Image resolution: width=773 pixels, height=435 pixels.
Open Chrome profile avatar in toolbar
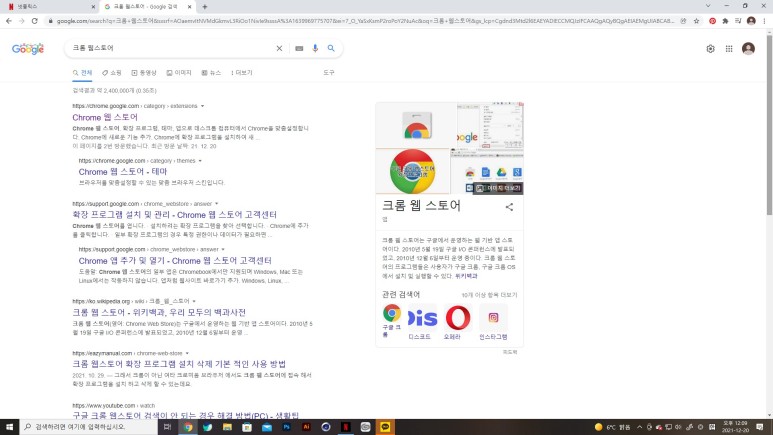[x=751, y=21]
